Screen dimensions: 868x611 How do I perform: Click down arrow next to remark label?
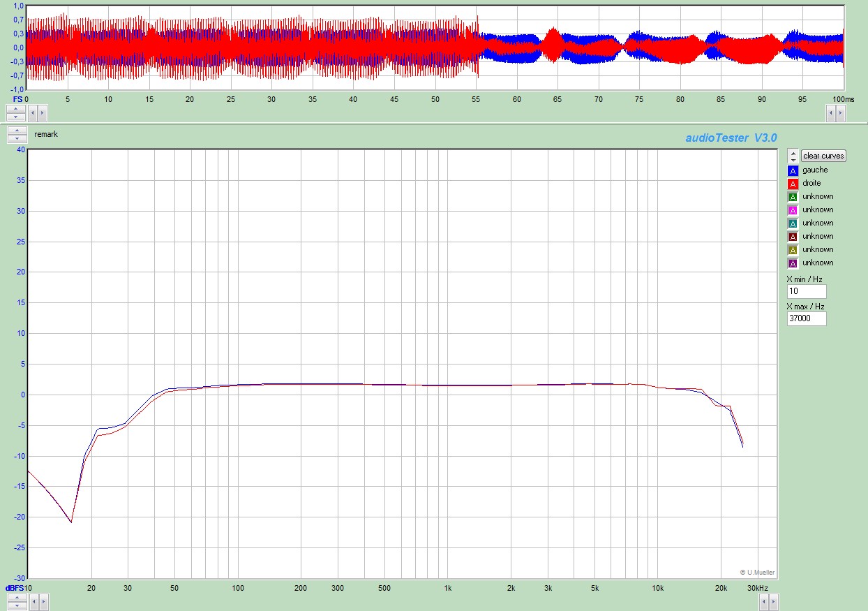click(16, 138)
